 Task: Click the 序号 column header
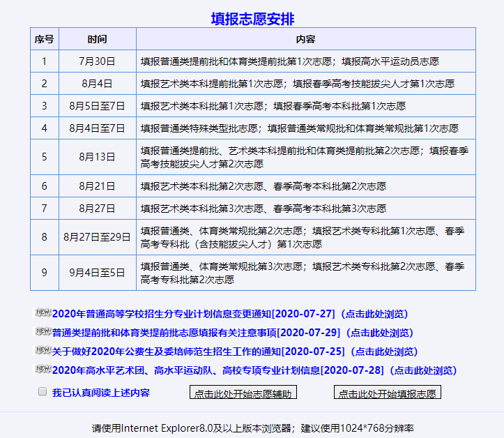[44, 39]
